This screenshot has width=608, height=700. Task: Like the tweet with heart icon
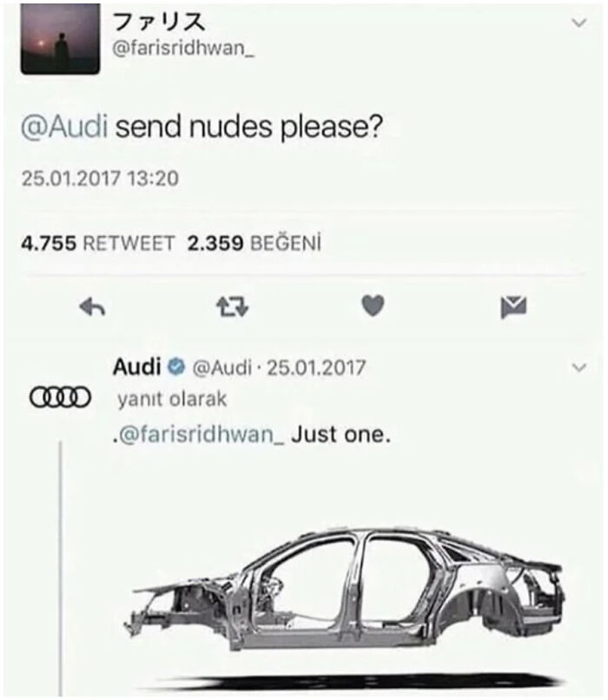[x=373, y=307]
